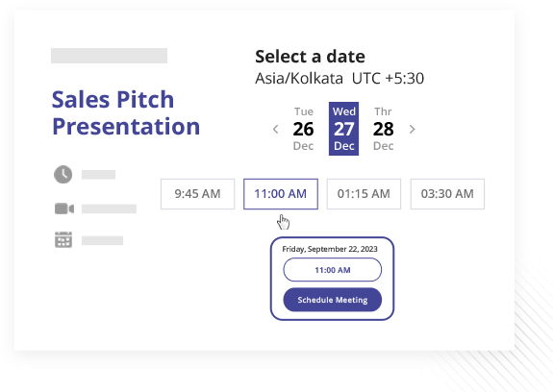
Task: Select Wed 27 Dec date
Action: pyautogui.click(x=344, y=129)
